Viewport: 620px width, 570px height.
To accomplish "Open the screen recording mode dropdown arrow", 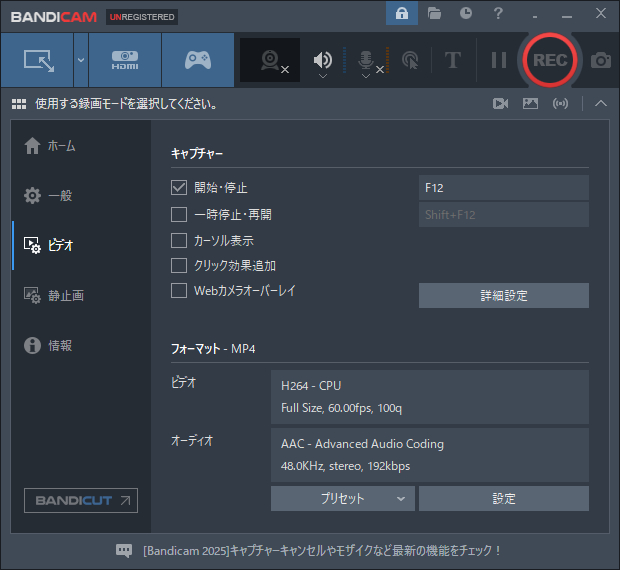I will [81, 60].
